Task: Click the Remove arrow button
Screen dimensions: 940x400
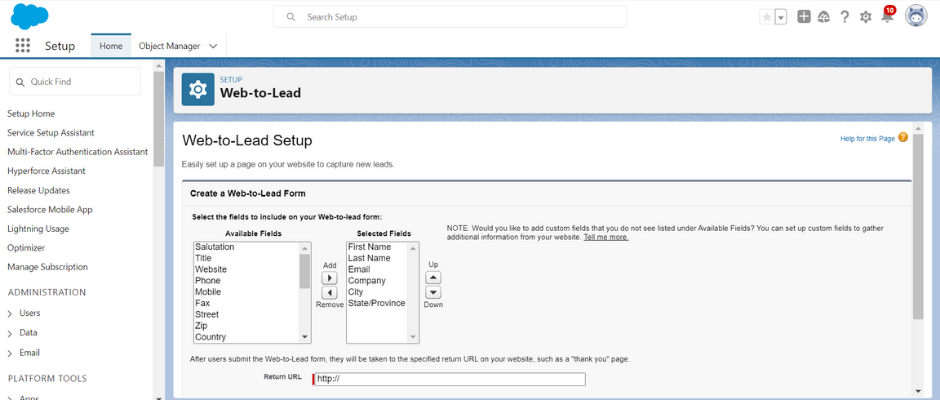Action: tap(330, 293)
